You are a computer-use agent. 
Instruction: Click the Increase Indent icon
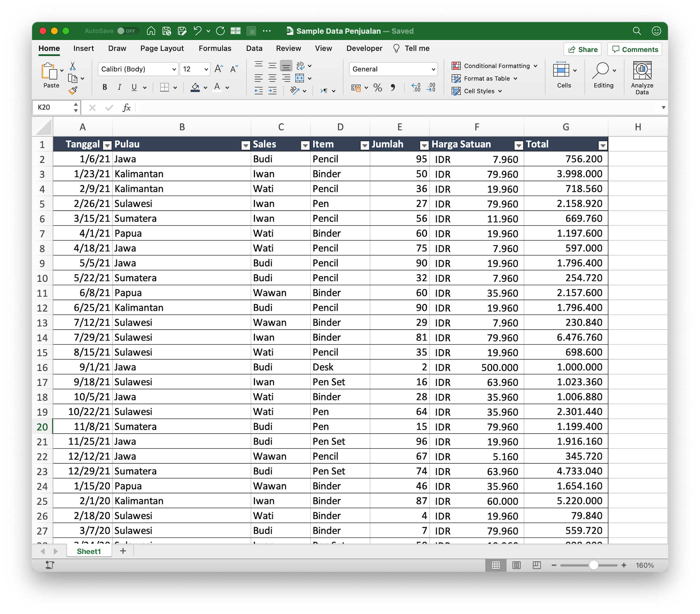[x=272, y=91]
